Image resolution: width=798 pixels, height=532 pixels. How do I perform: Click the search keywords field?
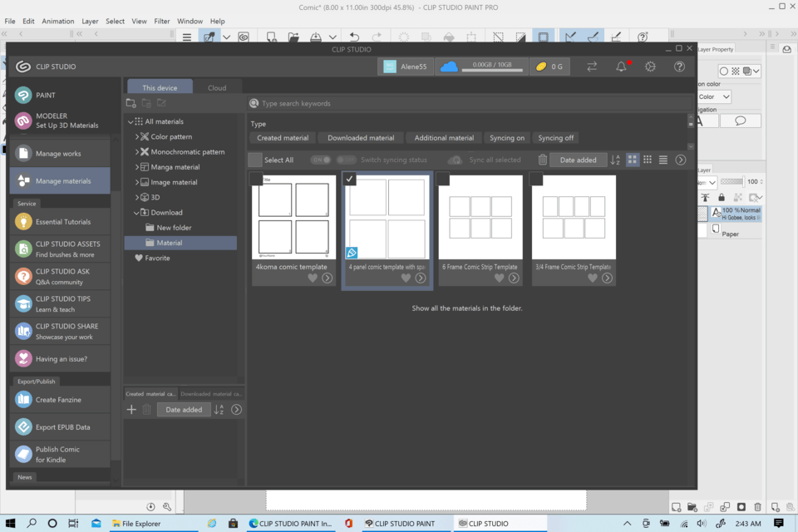470,103
